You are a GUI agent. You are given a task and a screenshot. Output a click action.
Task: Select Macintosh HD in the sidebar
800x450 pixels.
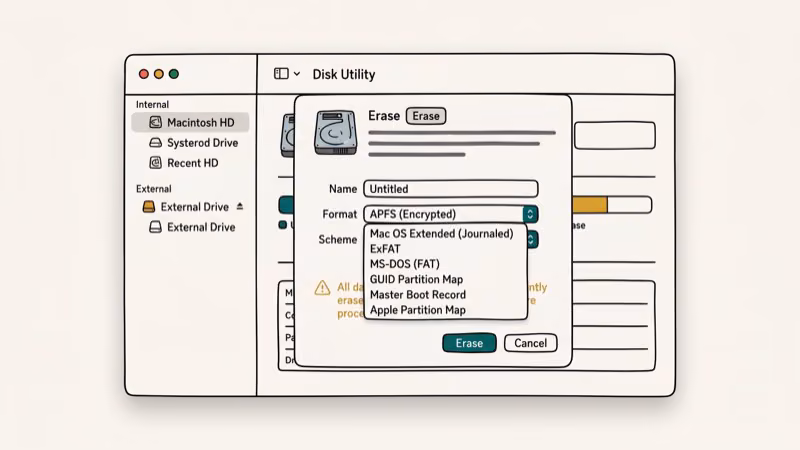(190, 122)
